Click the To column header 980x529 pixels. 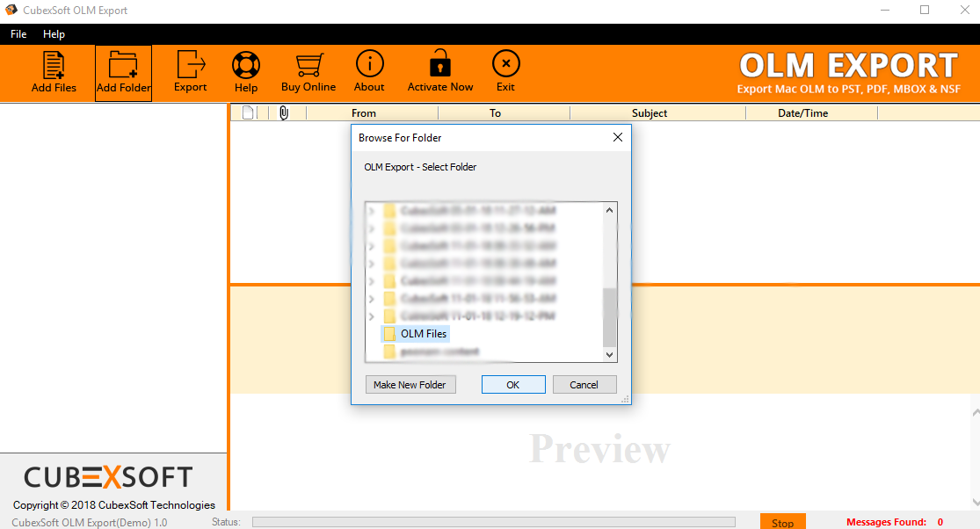coord(495,113)
